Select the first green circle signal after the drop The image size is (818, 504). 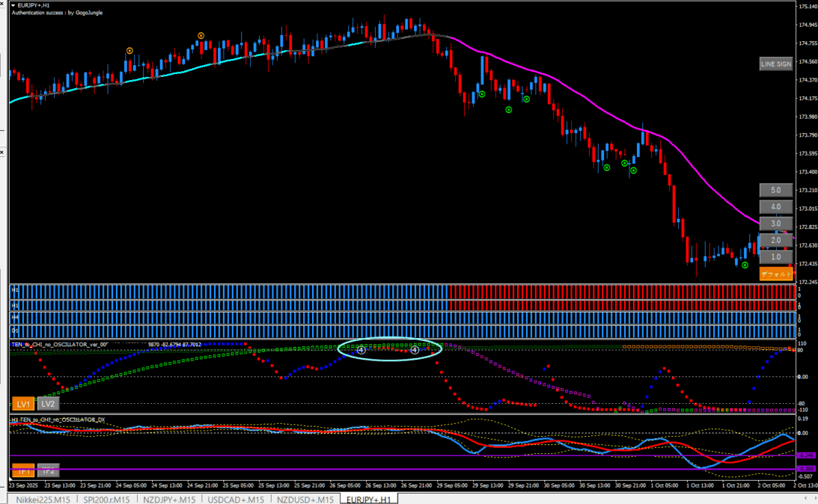click(482, 94)
